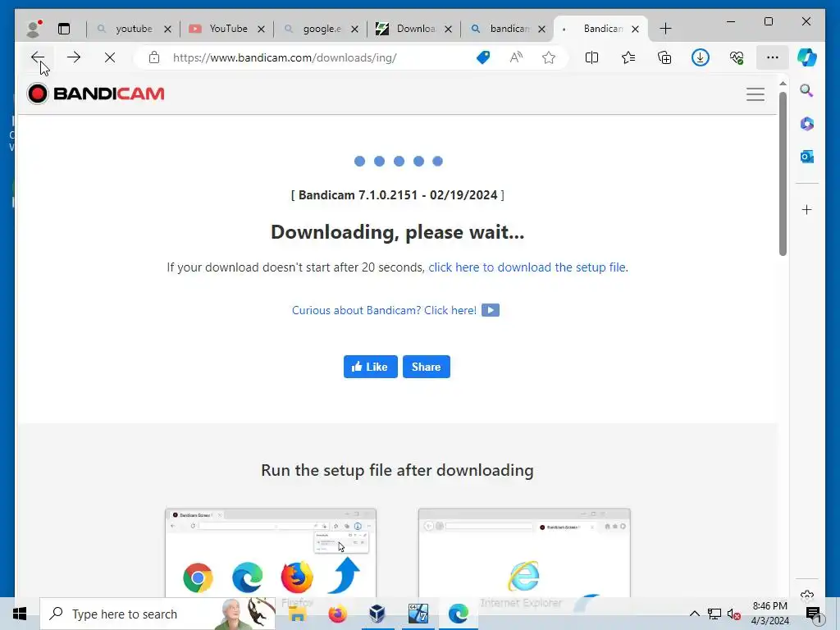
Task: Click the address bar URL
Action: click(x=285, y=57)
